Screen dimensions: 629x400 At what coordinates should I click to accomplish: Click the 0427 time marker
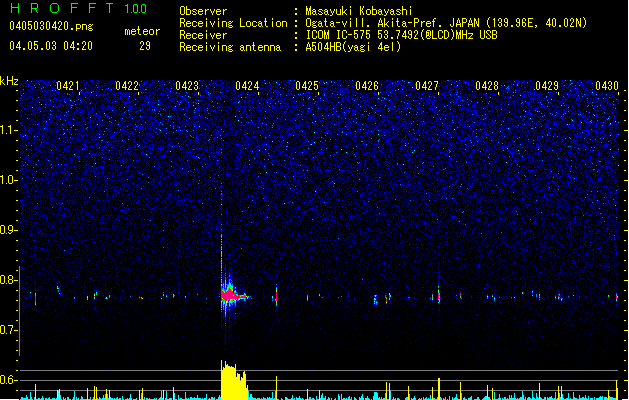pyautogui.click(x=427, y=86)
